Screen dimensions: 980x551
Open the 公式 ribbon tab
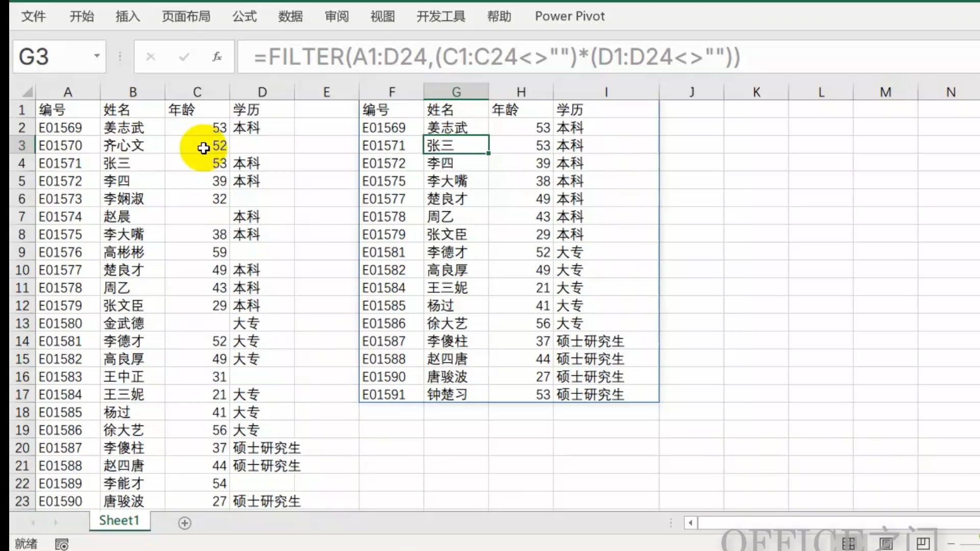click(x=244, y=16)
